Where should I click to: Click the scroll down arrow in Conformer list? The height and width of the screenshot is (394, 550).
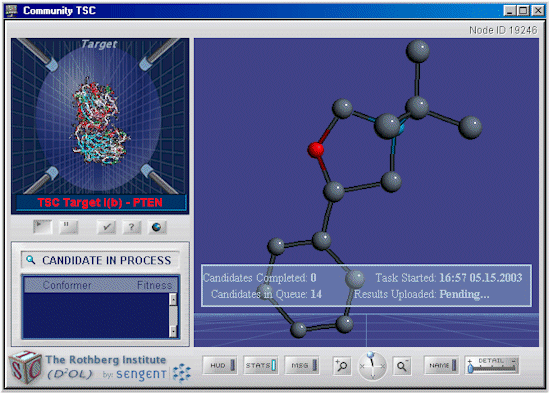tap(173, 331)
